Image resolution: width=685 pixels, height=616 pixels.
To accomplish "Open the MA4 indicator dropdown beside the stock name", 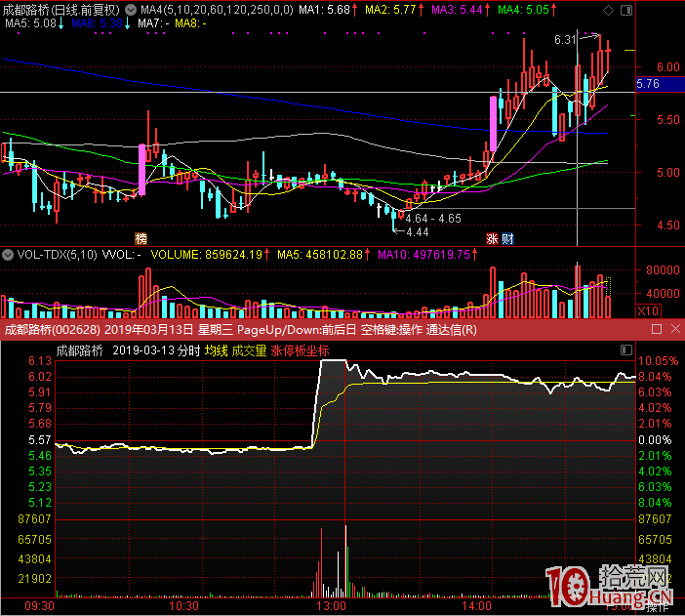I will 131,10.
